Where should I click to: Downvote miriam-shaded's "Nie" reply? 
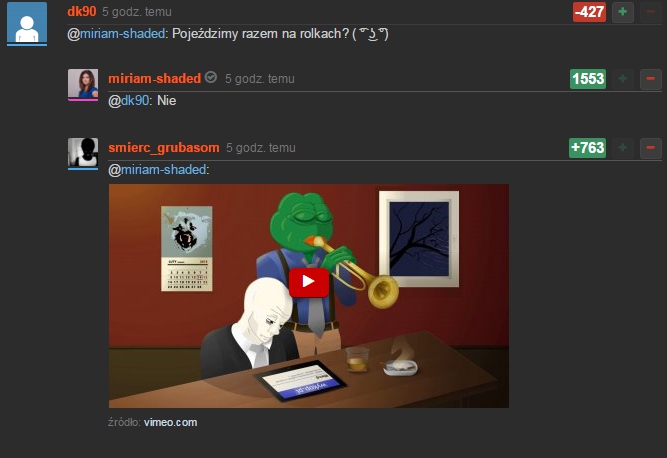point(650,79)
